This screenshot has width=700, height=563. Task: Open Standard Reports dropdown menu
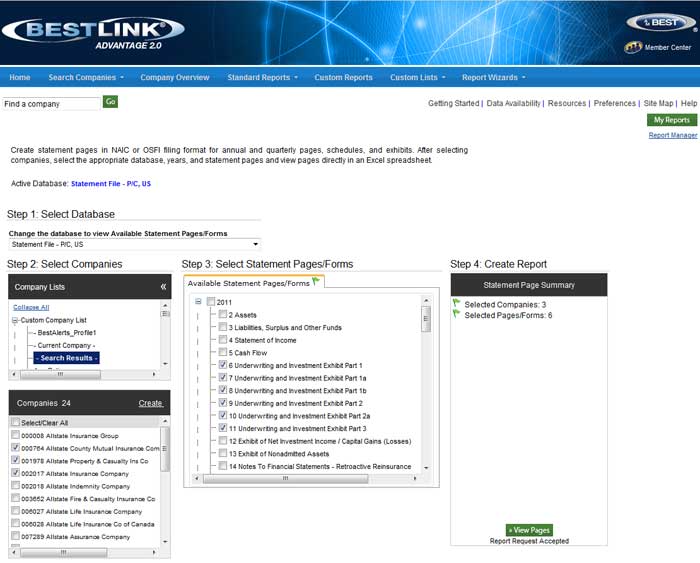click(262, 77)
